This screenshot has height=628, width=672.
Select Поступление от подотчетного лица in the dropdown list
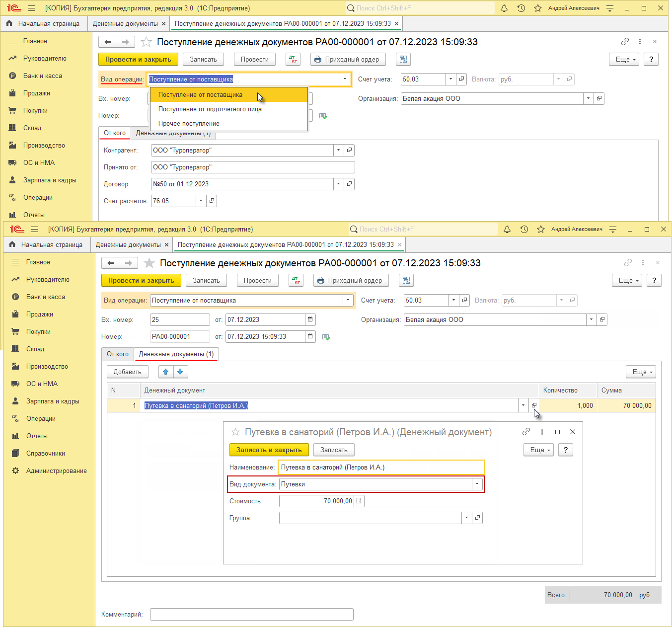click(229, 109)
